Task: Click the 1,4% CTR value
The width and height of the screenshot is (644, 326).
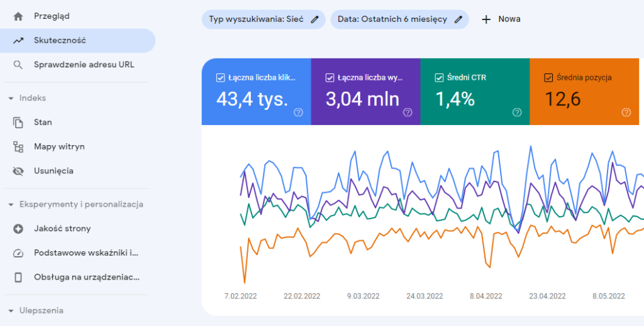Action: click(x=455, y=99)
